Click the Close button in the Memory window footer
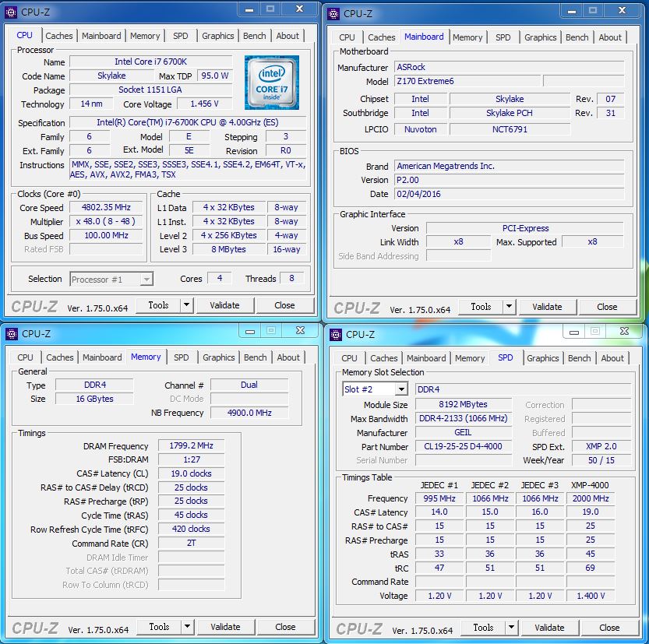Viewport: 649px width, 644px height. 286,627
